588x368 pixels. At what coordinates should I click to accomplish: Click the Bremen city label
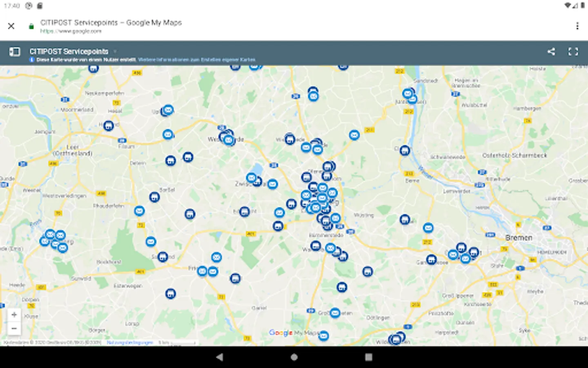click(x=519, y=238)
